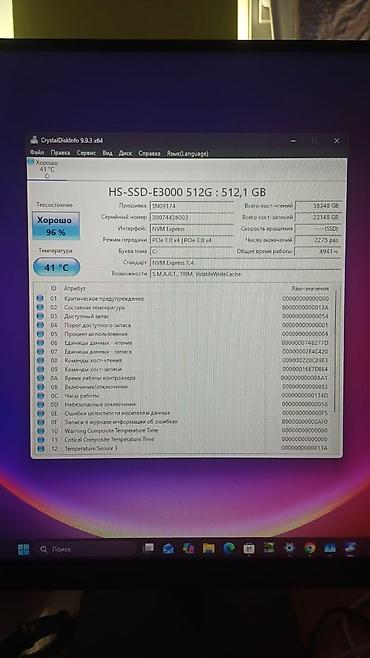Click the status circle for Команды хост-записи
370x658 pixels.
[x=40, y=369]
